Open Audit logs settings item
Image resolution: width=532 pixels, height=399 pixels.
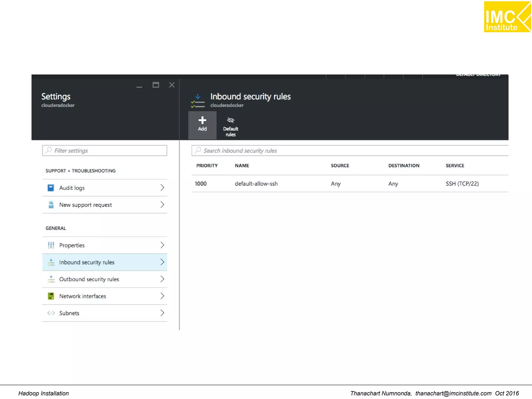point(104,188)
